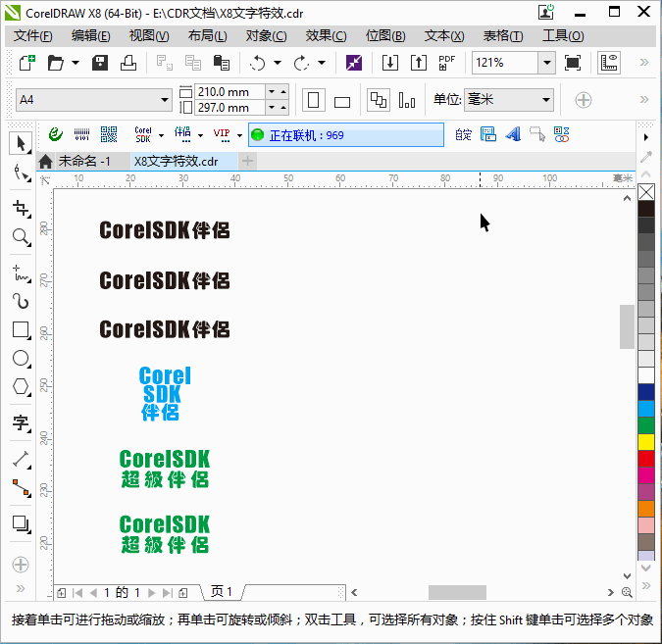
Task: Expand the 伴侣 plugin dropdown arrow
Action: coord(200,135)
